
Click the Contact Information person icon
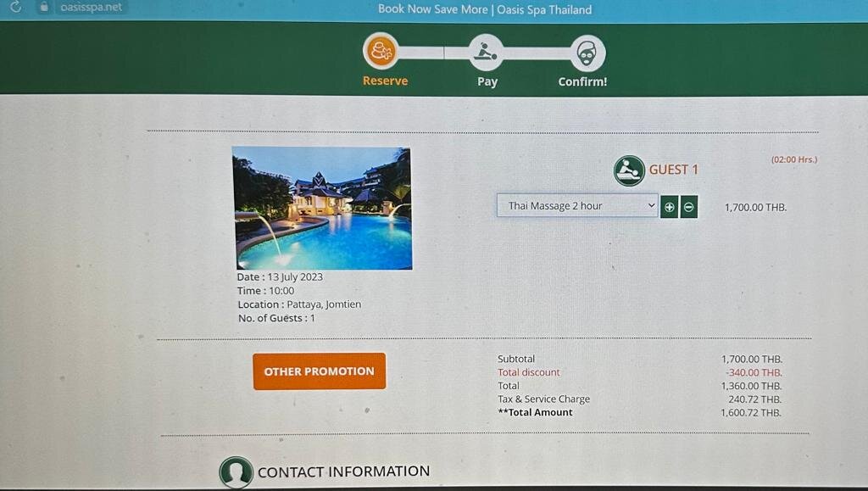tap(236, 472)
